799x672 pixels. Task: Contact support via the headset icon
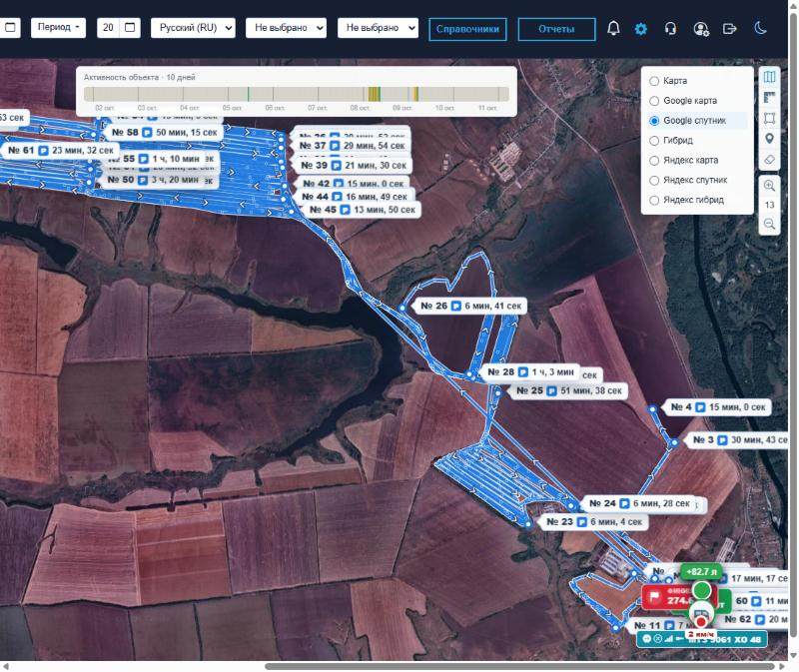click(670, 29)
